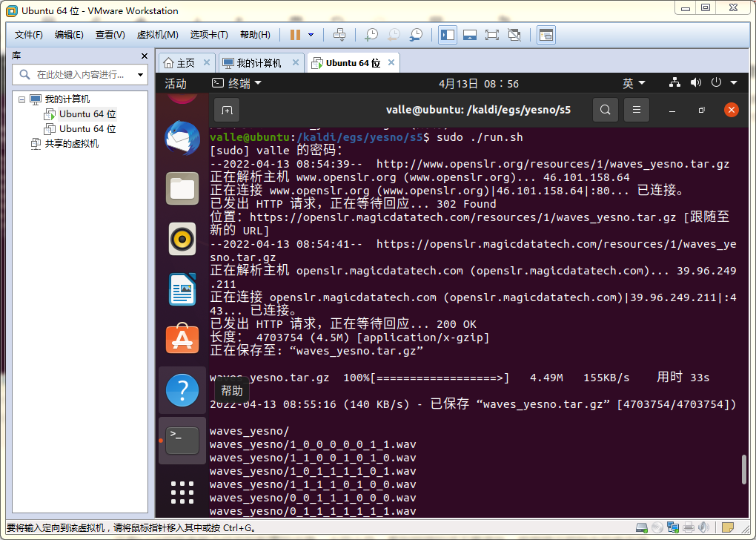756x540 pixels.
Task: Click the line waves_yesno/1_0_0_0_0_0_1_1.wav
Action: click(313, 444)
